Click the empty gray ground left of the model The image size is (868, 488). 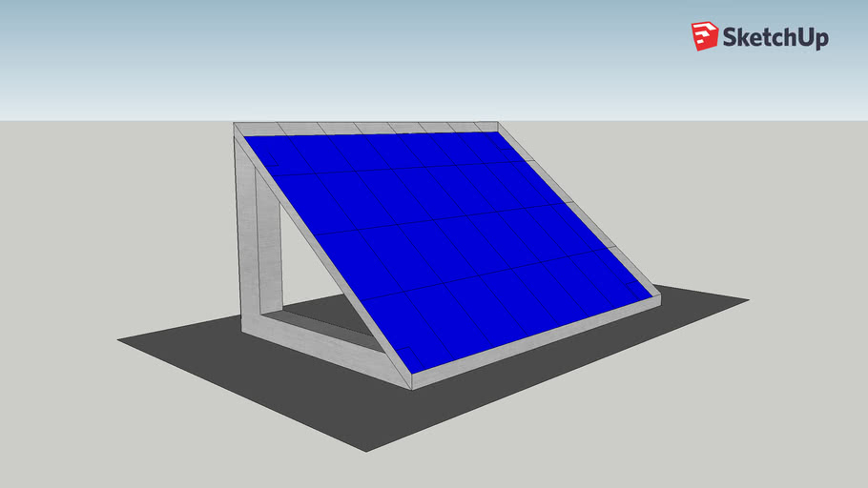(105, 238)
